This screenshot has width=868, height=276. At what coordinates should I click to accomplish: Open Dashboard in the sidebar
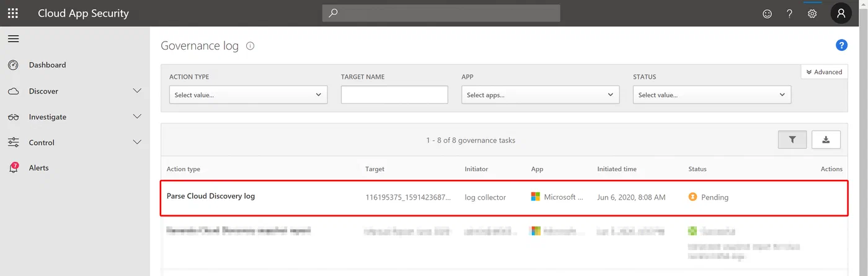[x=47, y=65]
